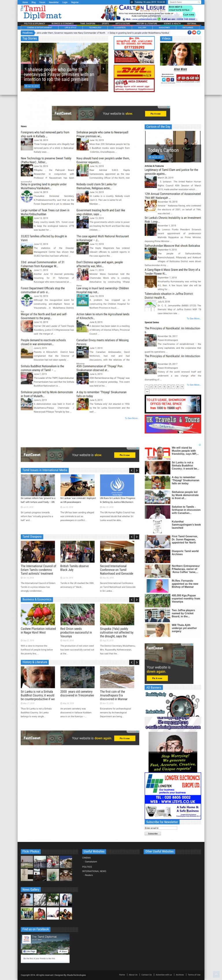
Task: Click the Tamil Diplomat logo
Action: [x=41, y=12]
